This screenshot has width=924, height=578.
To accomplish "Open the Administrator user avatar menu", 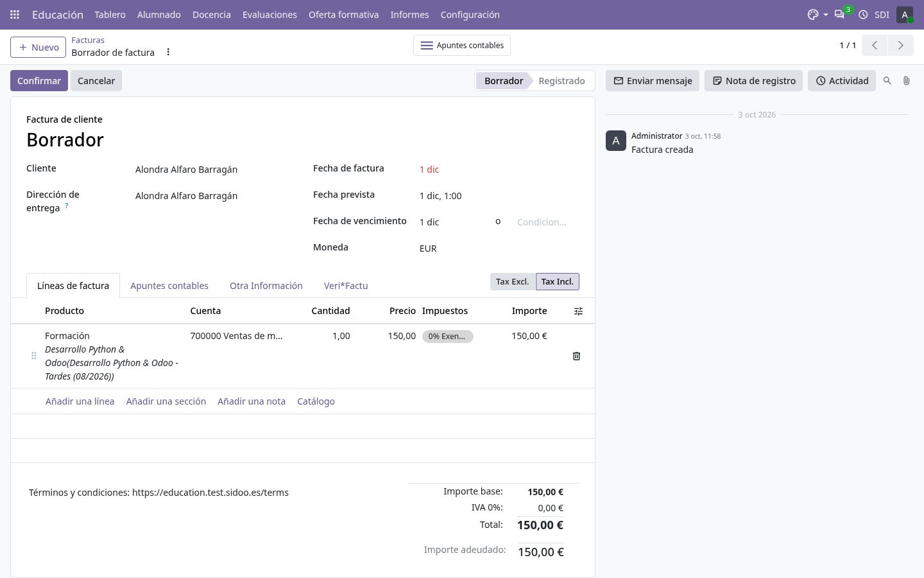I will tap(905, 14).
